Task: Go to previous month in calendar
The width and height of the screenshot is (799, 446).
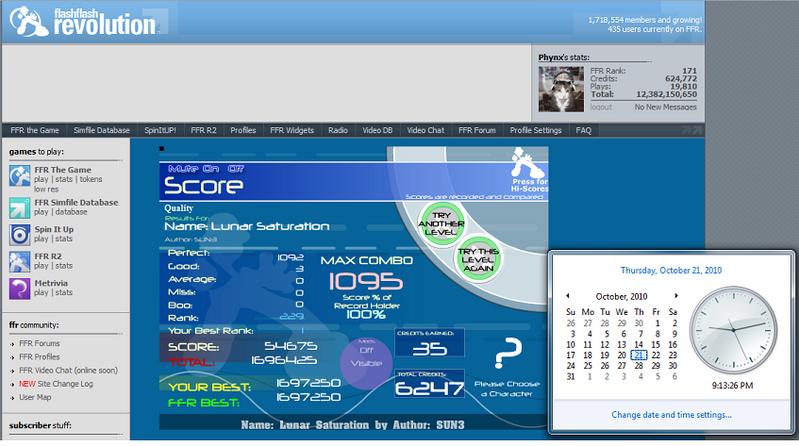Action: point(568,296)
